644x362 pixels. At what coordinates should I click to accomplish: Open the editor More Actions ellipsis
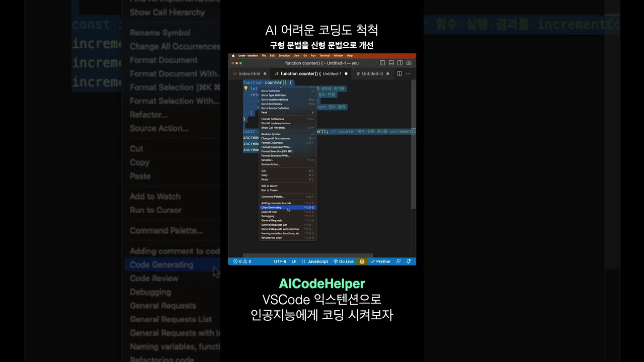click(408, 73)
